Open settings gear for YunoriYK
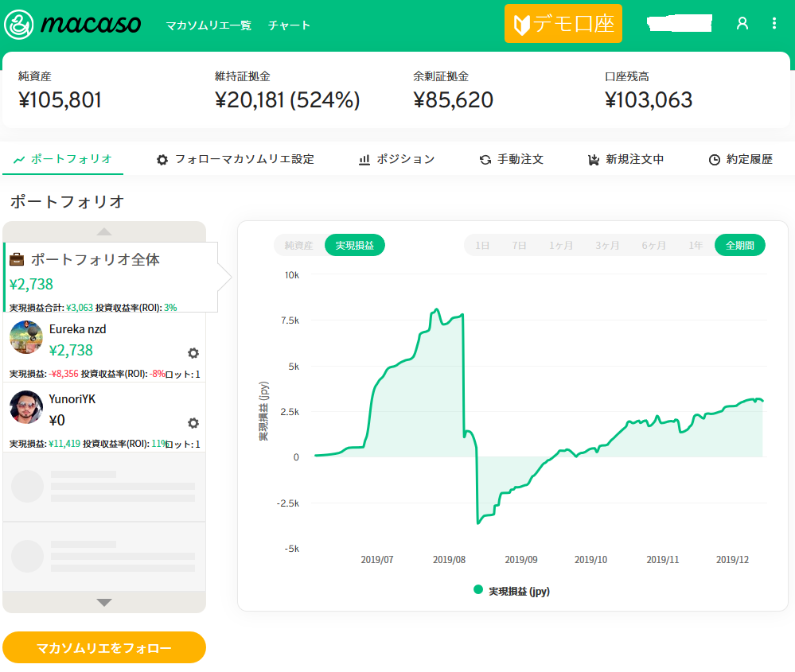Viewport: 795px width, 672px height. 193,423
